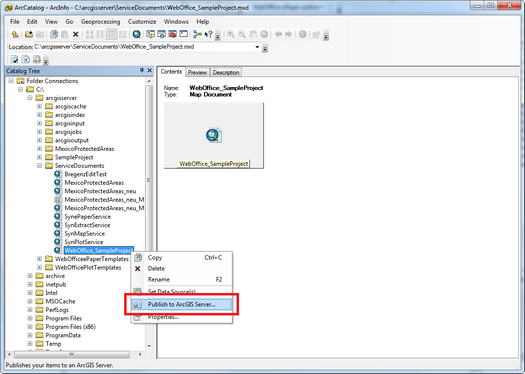Expand the WebOfficePlotTemplates folder
Viewport: 525px width, 374px height.
click(40, 267)
